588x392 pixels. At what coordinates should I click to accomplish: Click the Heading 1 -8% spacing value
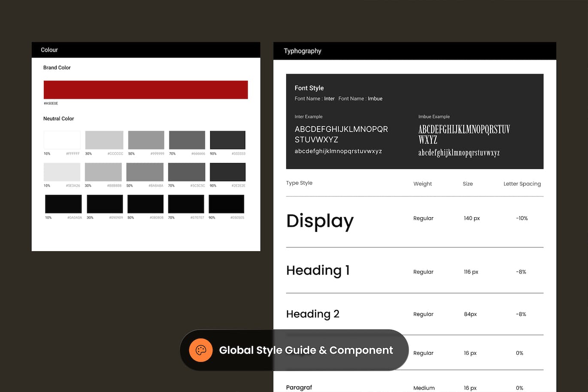pos(521,272)
